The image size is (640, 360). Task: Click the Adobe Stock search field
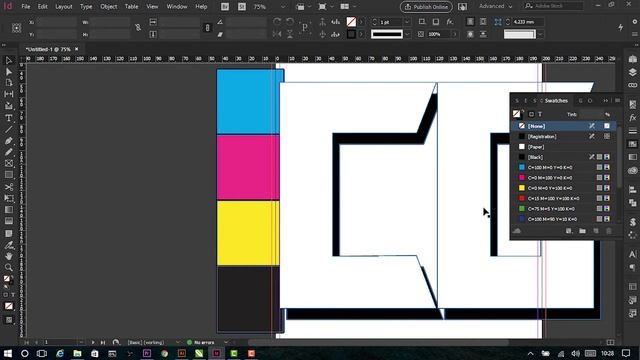pyautogui.click(x=553, y=6)
